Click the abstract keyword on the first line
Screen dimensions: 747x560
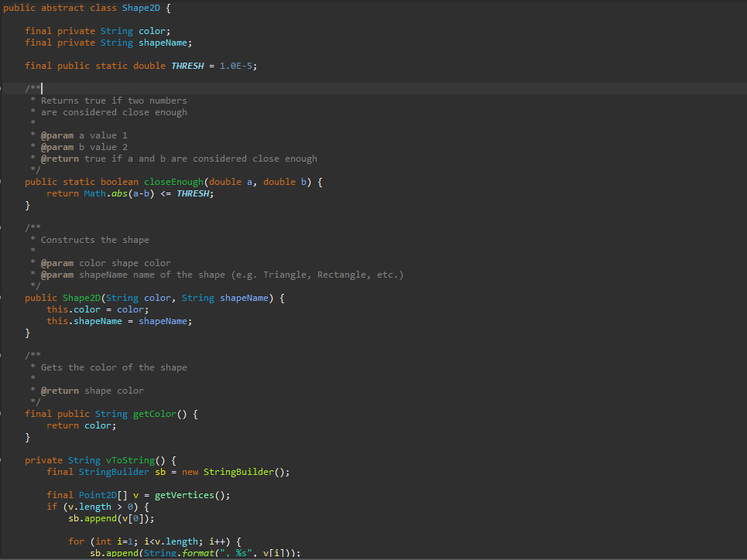coord(60,7)
